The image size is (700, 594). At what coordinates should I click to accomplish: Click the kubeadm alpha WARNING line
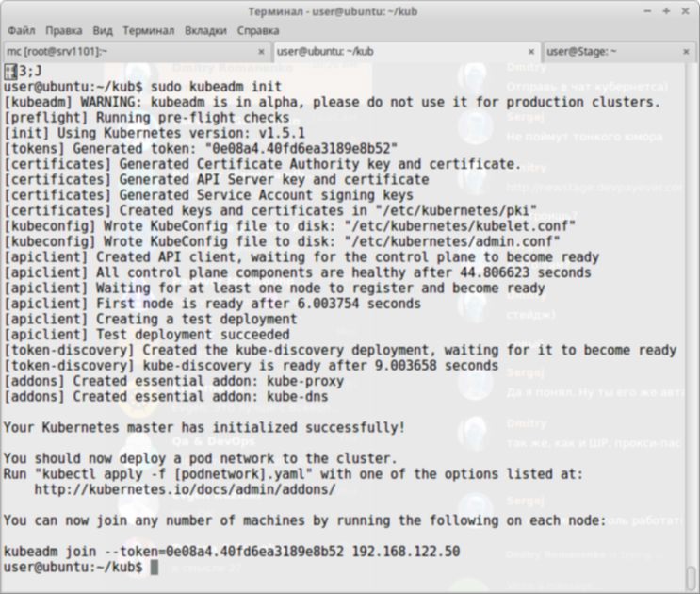coord(332,102)
